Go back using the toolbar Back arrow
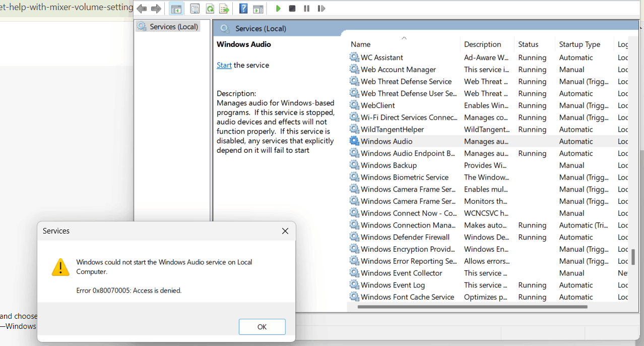 [x=142, y=9]
